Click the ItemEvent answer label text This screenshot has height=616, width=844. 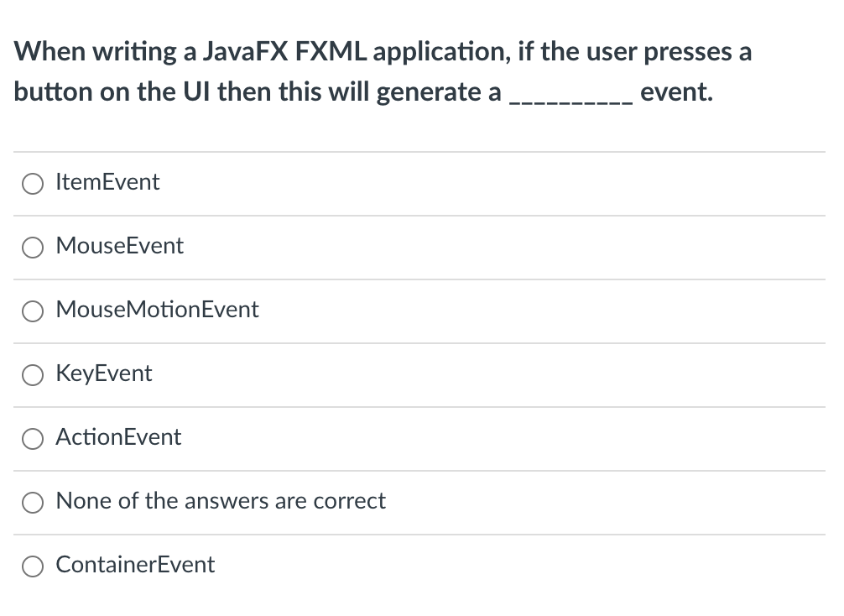coord(107,182)
